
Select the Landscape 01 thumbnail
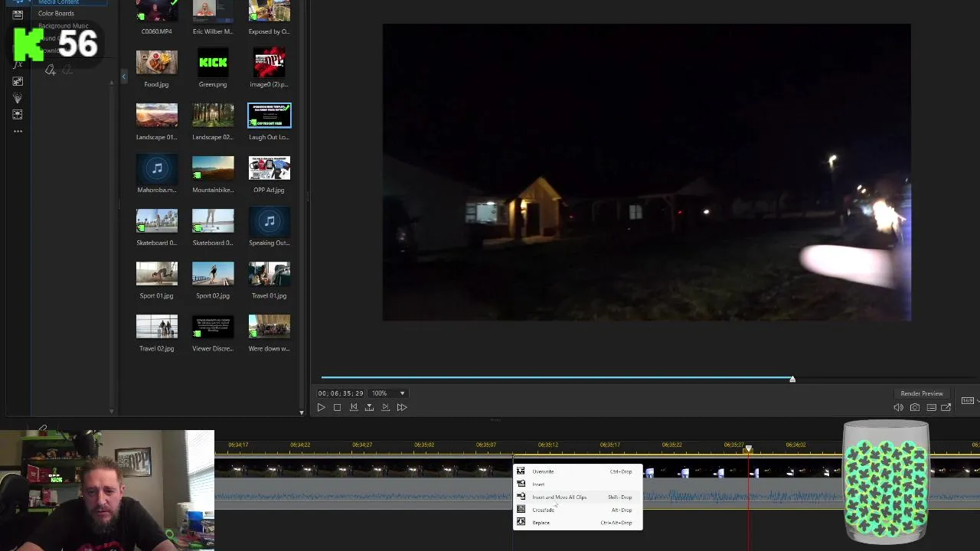pyautogui.click(x=156, y=116)
